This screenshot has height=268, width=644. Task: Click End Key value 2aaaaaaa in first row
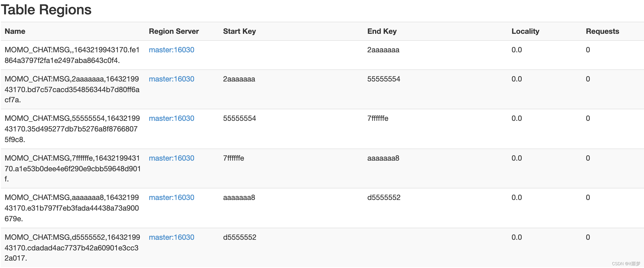pyautogui.click(x=383, y=50)
